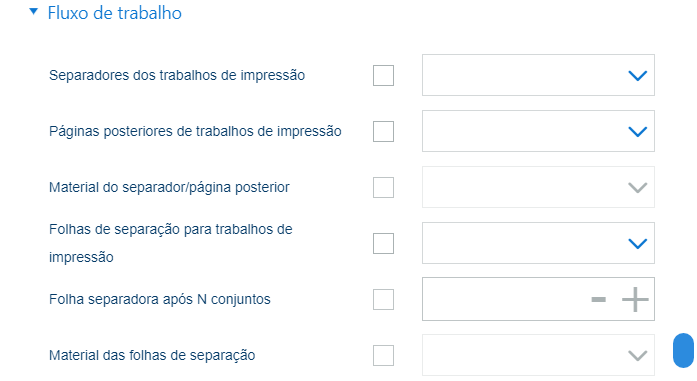This screenshot has width=697, height=381.
Task: Open Folhas de separação dropdown arrow
Action: pyautogui.click(x=637, y=244)
